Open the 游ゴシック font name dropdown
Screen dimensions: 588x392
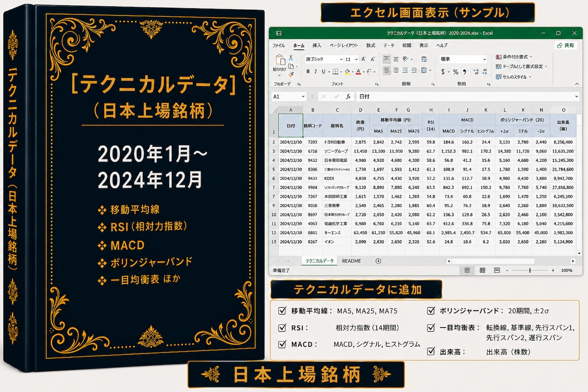click(x=340, y=59)
